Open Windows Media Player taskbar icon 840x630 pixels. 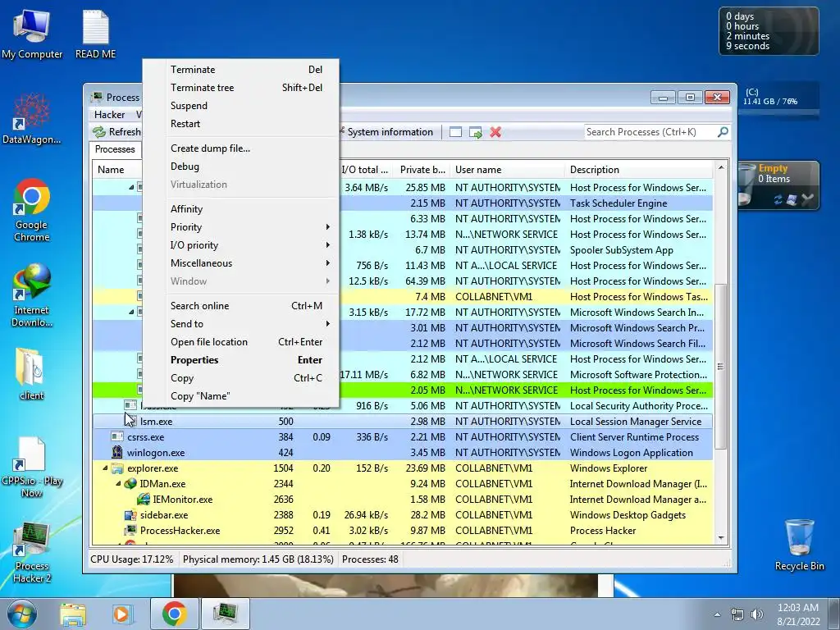click(x=122, y=614)
